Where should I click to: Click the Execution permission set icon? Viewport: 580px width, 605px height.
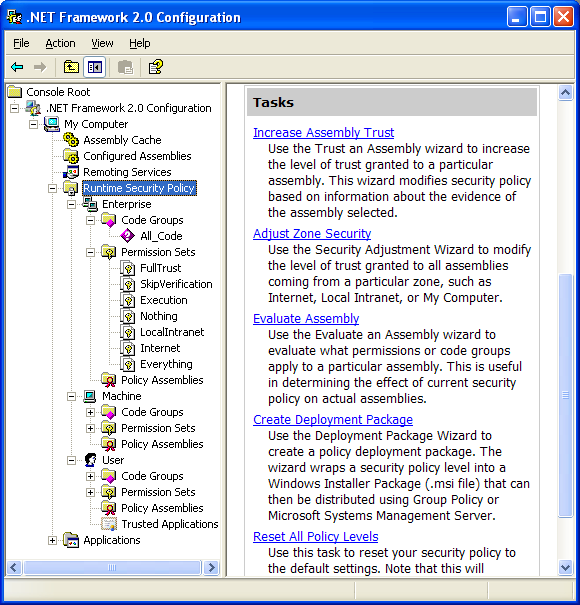[x=128, y=300]
